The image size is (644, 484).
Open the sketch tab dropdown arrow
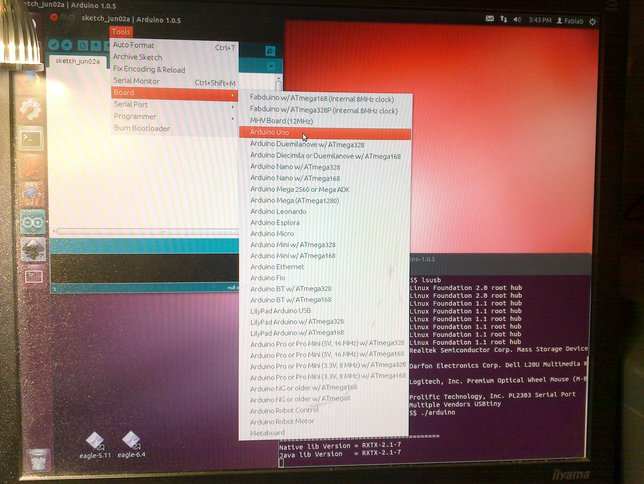[x=271, y=66]
